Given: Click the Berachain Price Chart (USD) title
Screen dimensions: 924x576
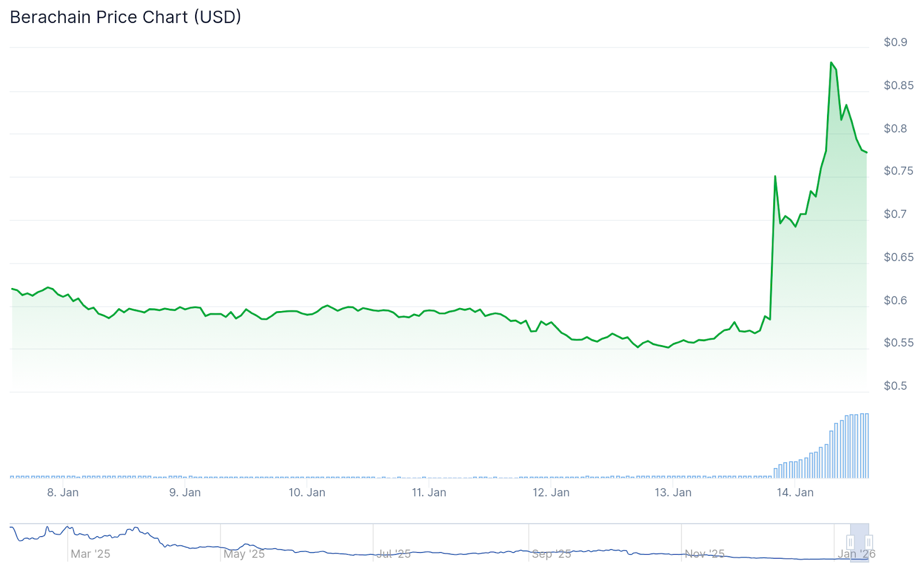Looking at the screenshot, I should 125,17.
